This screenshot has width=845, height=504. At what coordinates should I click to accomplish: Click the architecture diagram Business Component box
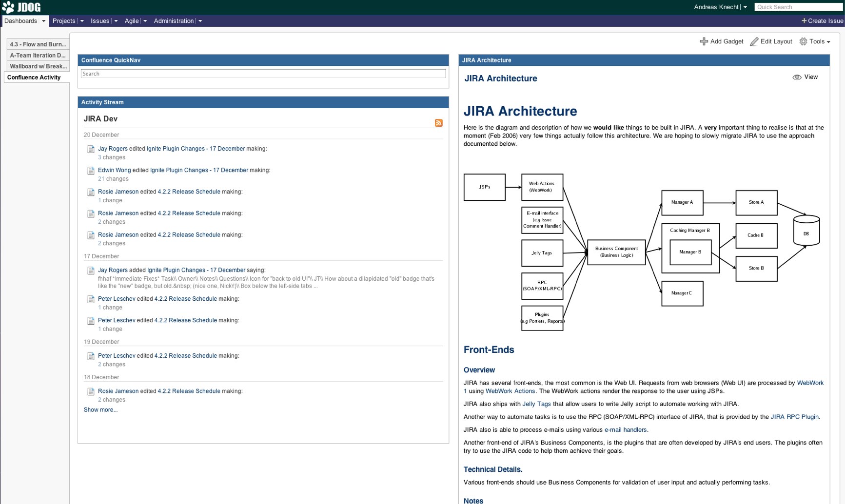(616, 252)
